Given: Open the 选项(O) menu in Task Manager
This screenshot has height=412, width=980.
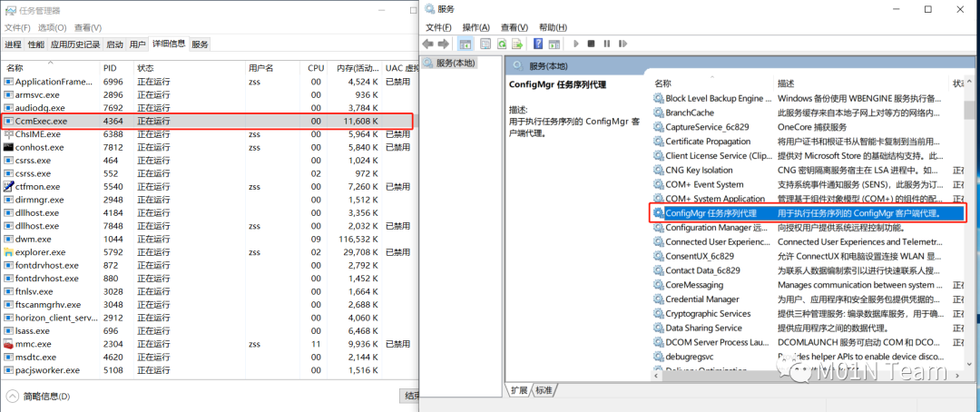Looking at the screenshot, I should [x=52, y=27].
